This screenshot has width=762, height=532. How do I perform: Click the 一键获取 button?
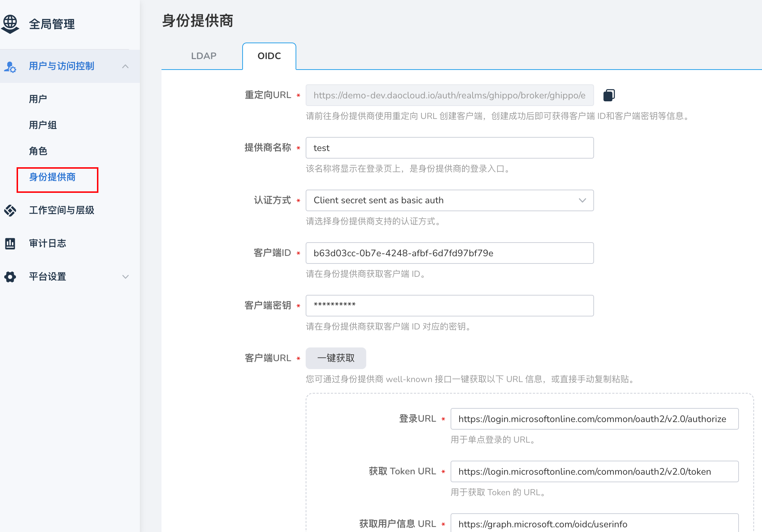(336, 358)
